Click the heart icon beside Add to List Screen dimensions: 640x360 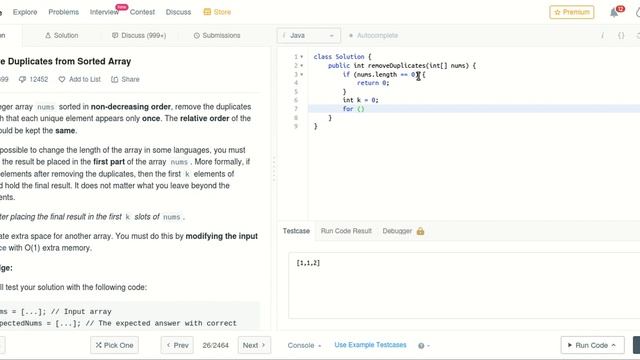point(62,79)
